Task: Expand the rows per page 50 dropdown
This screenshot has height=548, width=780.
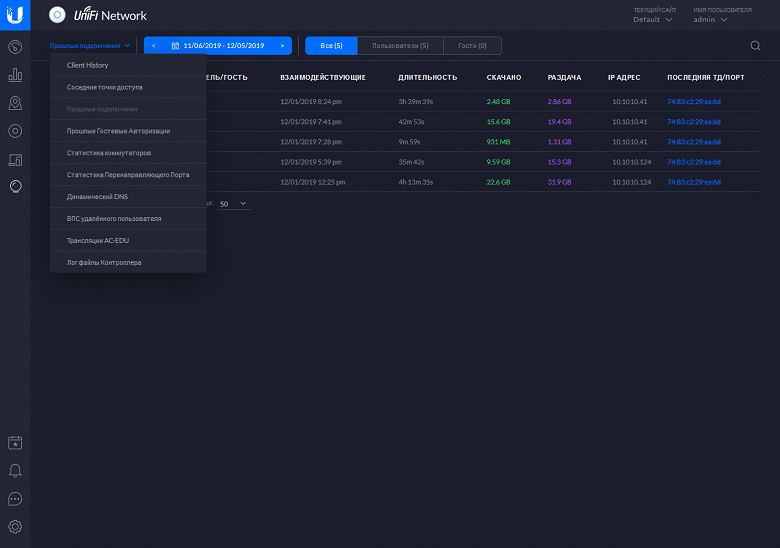Action: 234,203
